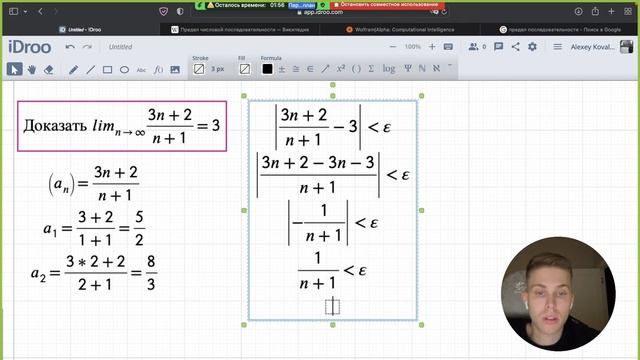640x360 pixels.
Task: Select the f() formula tool
Action: 158,70
